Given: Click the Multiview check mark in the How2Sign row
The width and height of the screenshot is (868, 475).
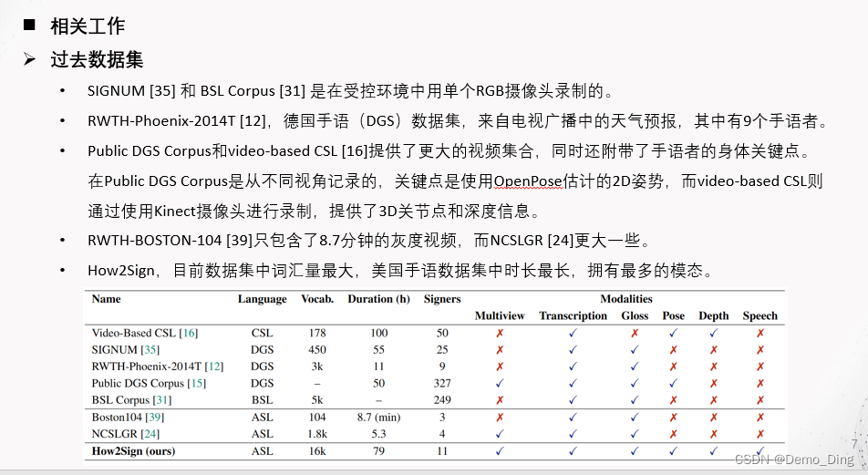Looking at the screenshot, I should 500,451.
